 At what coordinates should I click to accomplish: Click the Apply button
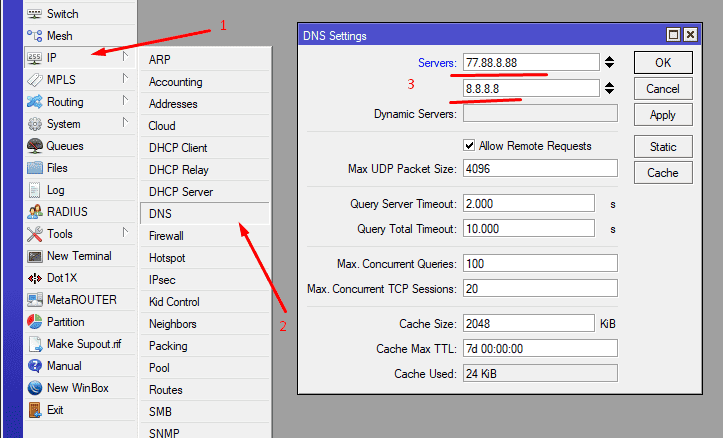click(x=662, y=115)
